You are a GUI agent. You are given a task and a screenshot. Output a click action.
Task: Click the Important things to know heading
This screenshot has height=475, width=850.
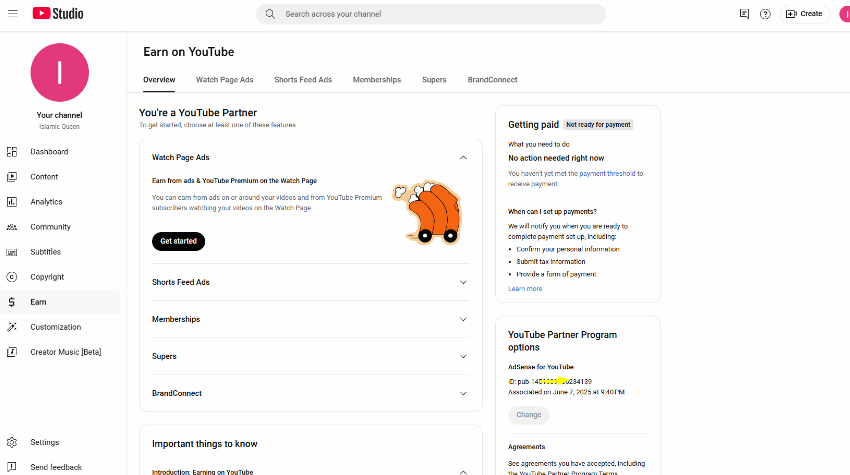click(x=204, y=444)
